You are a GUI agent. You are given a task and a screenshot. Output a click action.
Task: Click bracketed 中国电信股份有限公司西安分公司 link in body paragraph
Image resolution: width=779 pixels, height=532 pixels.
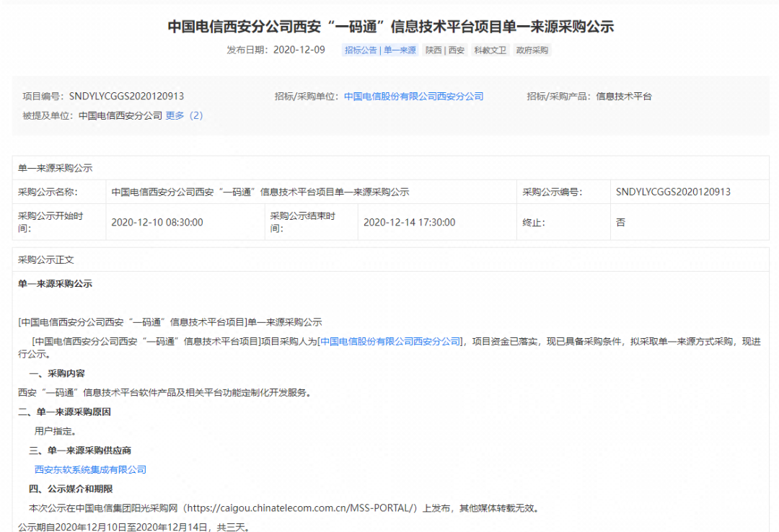pos(389,342)
